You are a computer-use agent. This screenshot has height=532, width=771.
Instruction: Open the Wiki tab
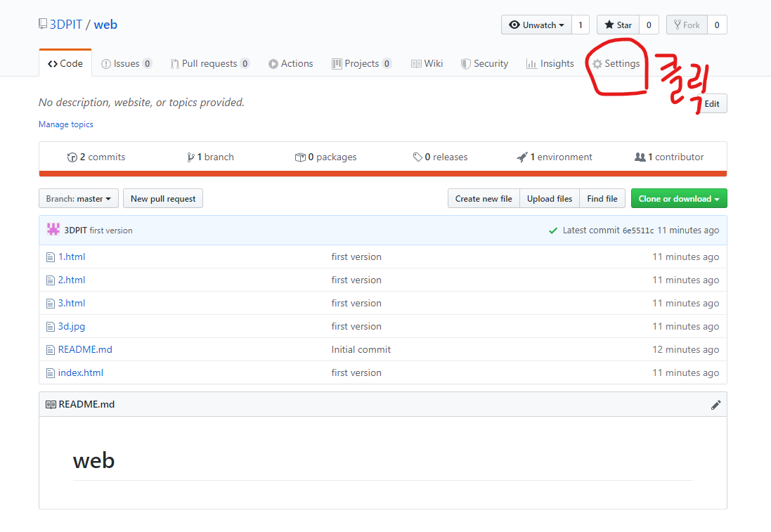(427, 63)
